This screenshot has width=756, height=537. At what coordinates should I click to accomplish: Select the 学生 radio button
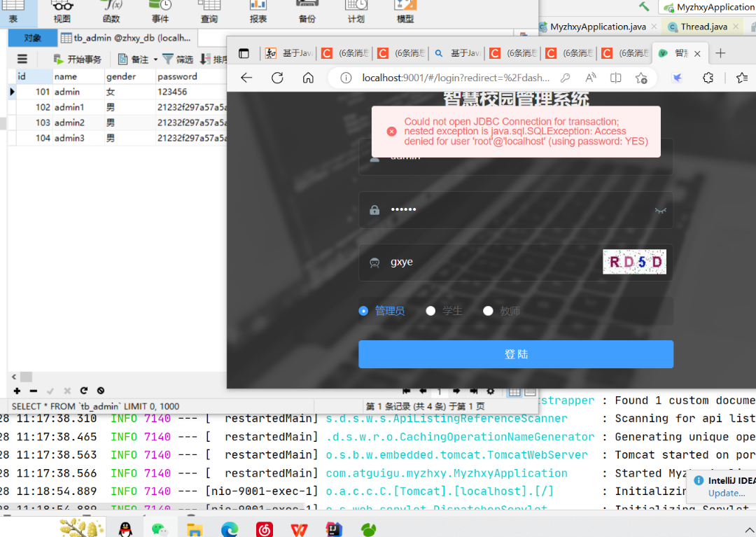[x=430, y=311]
